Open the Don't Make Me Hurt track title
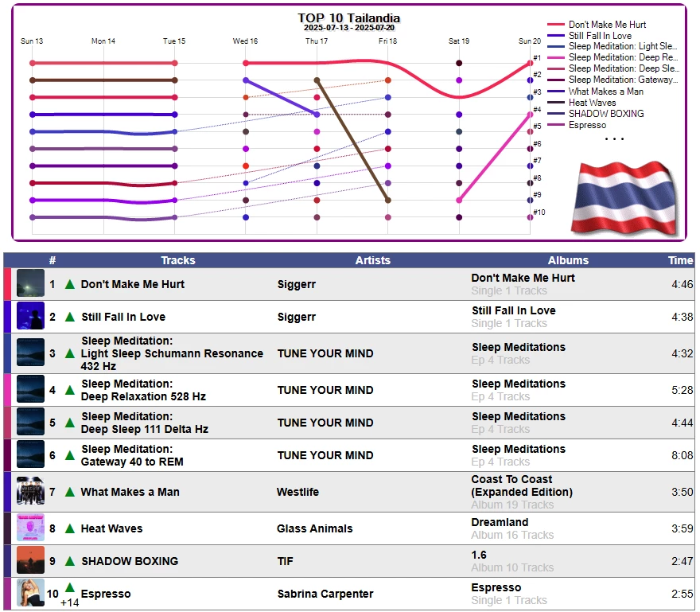 (x=133, y=284)
